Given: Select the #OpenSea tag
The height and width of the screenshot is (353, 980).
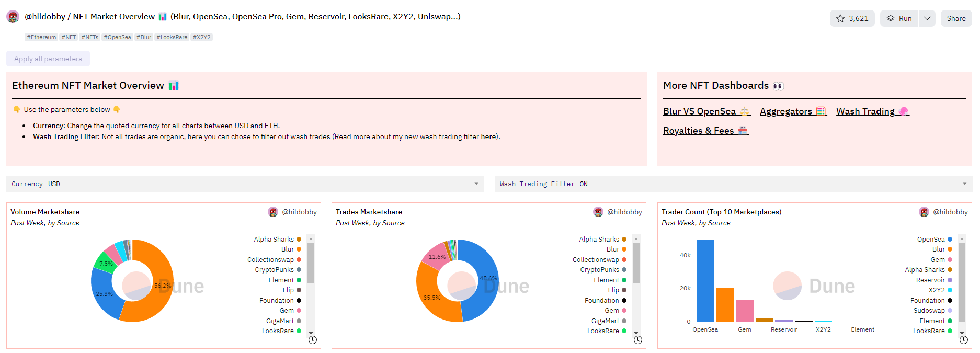Looking at the screenshot, I should [117, 37].
